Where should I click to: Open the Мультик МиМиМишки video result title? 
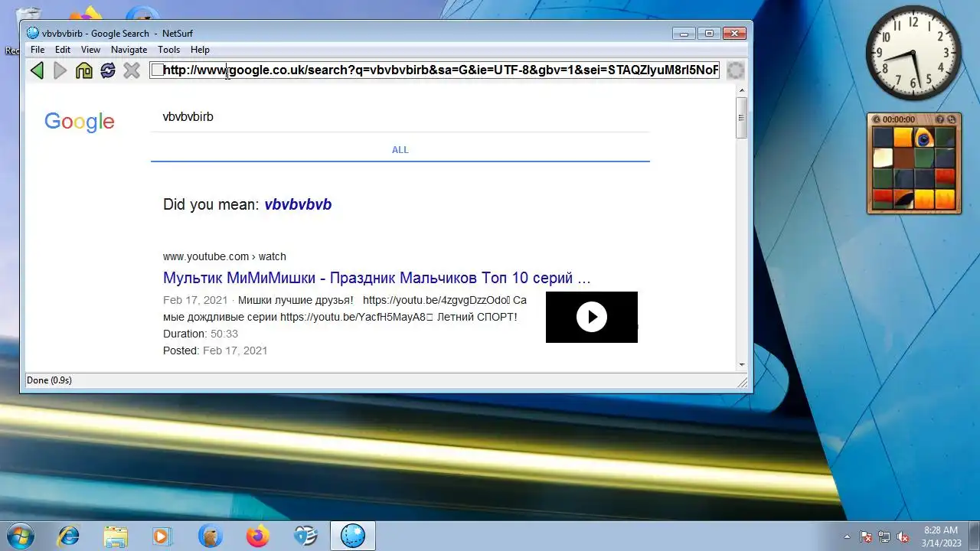point(377,277)
